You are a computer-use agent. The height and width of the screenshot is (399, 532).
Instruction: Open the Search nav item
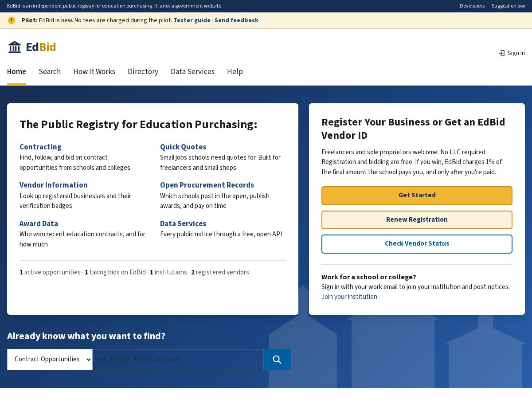pos(50,71)
